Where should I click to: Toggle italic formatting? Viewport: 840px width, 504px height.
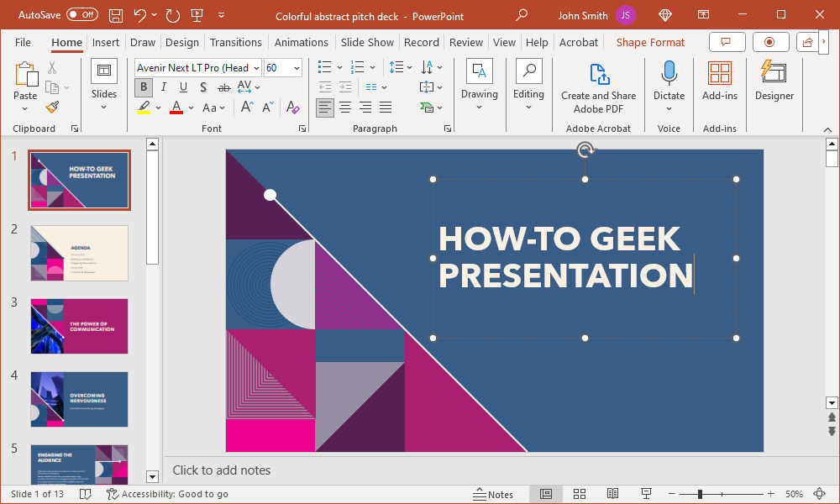(x=163, y=87)
